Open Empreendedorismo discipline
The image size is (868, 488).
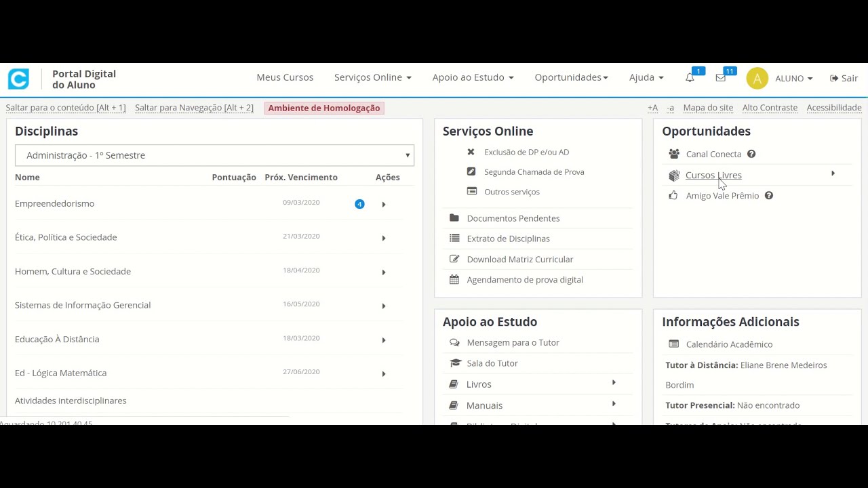pos(54,203)
